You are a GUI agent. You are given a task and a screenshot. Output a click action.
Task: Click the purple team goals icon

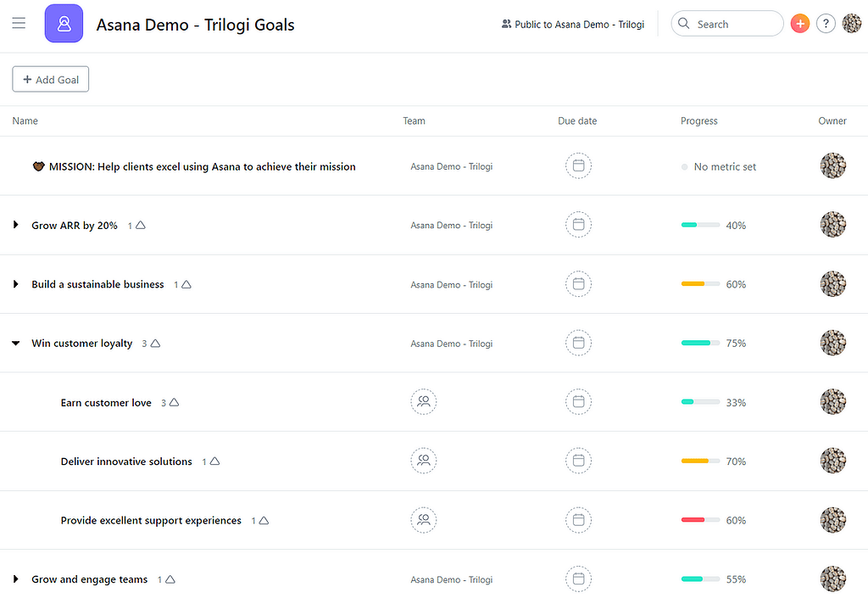64,23
